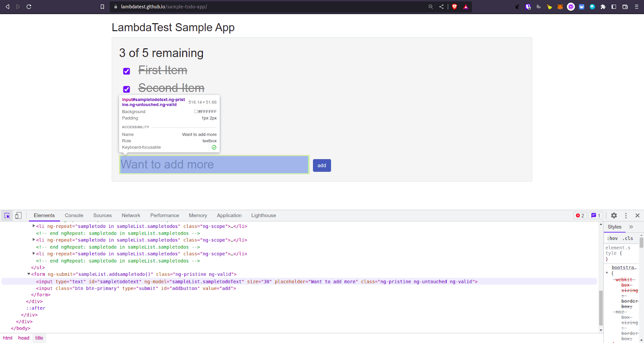
Task: Click the browser forward arrow
Action: point(18,7)
